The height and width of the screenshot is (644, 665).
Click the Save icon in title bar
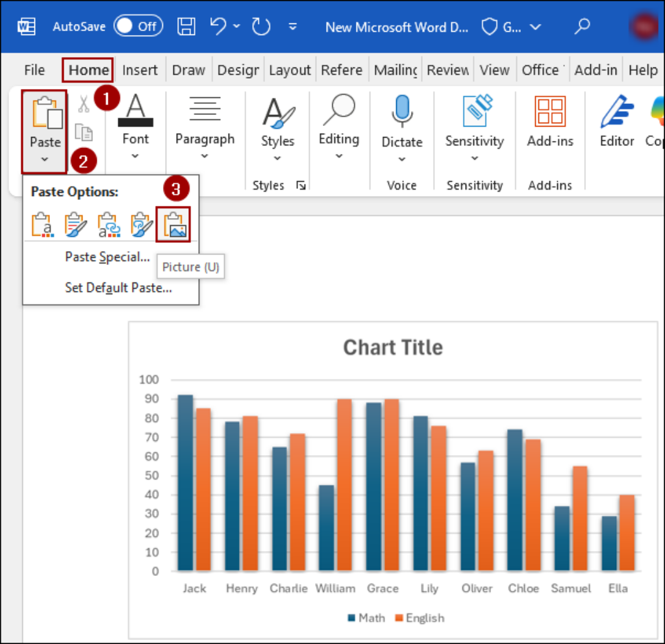[186, 27]
